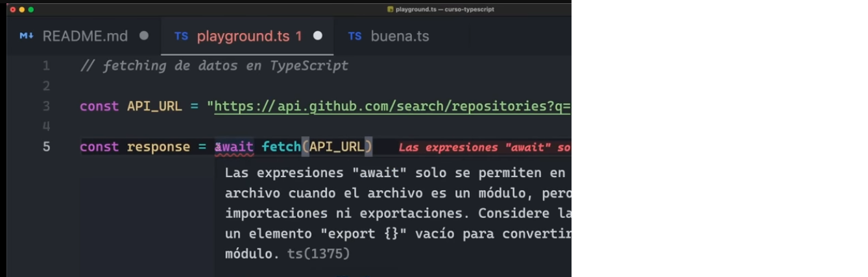Click line number 5 in the gutter
This screenshot has height=277, width=868.
[x=46, y=147]
